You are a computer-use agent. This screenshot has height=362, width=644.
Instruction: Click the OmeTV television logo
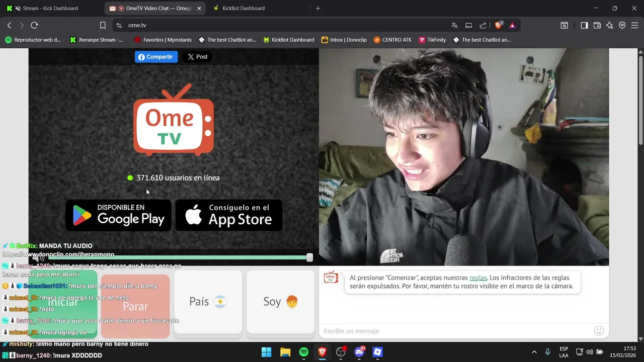pyautogui.click(x=174, y=120)
